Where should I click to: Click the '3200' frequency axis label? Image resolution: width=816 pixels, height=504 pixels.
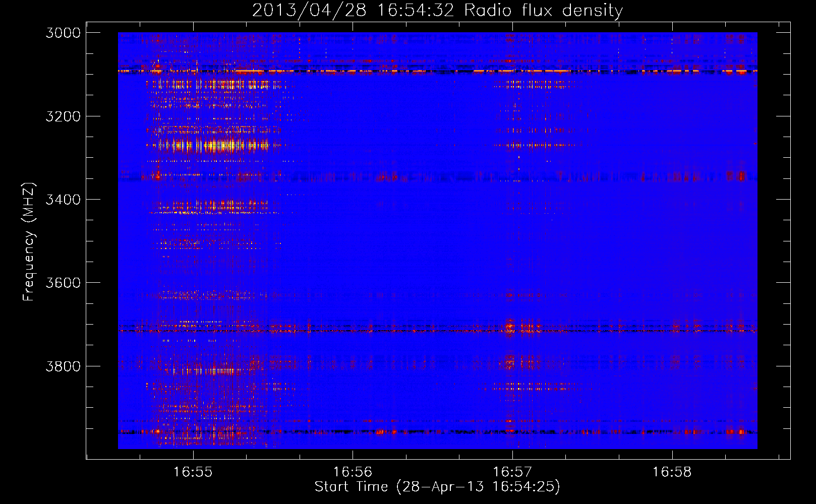(x=63, y=116)
